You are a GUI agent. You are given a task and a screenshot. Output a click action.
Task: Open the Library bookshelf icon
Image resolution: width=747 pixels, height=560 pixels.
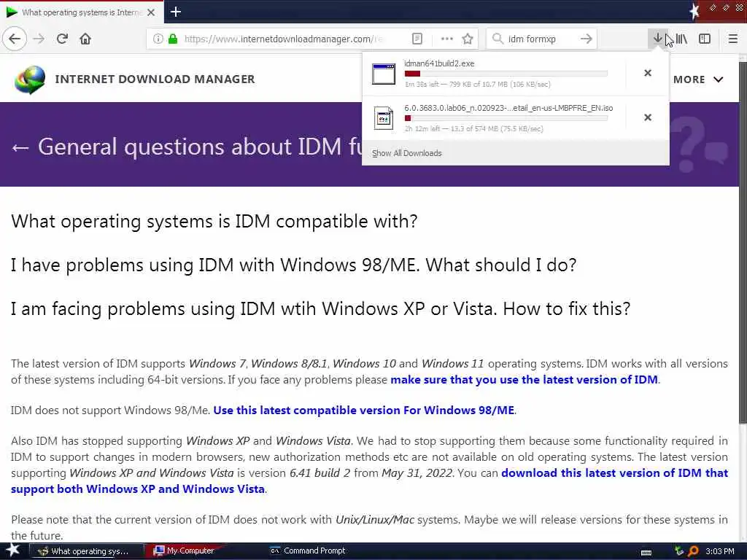(x=681, y=39)
